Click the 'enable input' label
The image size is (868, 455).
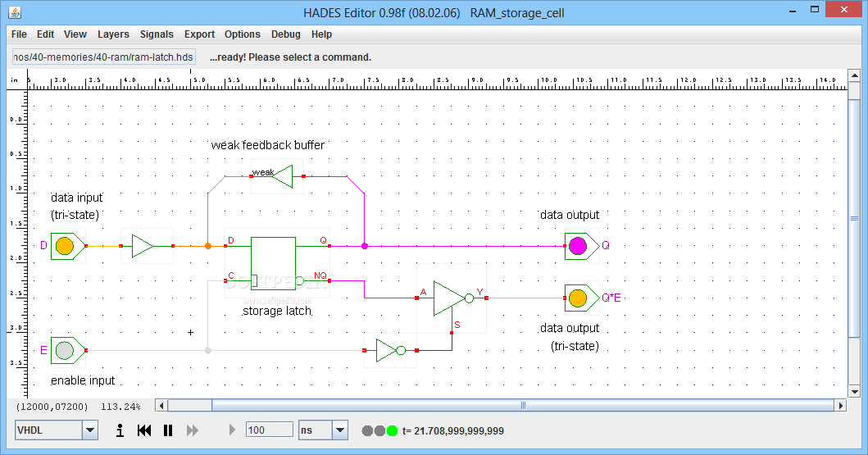click(x=83, y=380)
